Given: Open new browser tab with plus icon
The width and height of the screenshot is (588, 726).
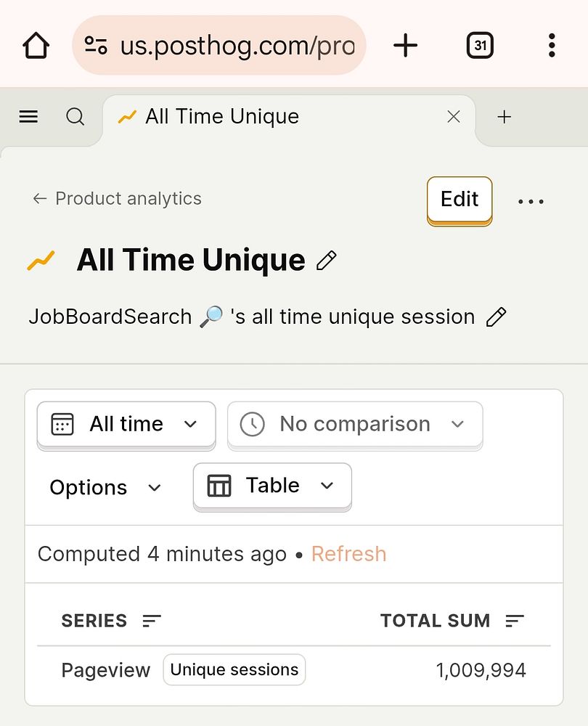Looking at the screenshot, I should tap(405, 46).
